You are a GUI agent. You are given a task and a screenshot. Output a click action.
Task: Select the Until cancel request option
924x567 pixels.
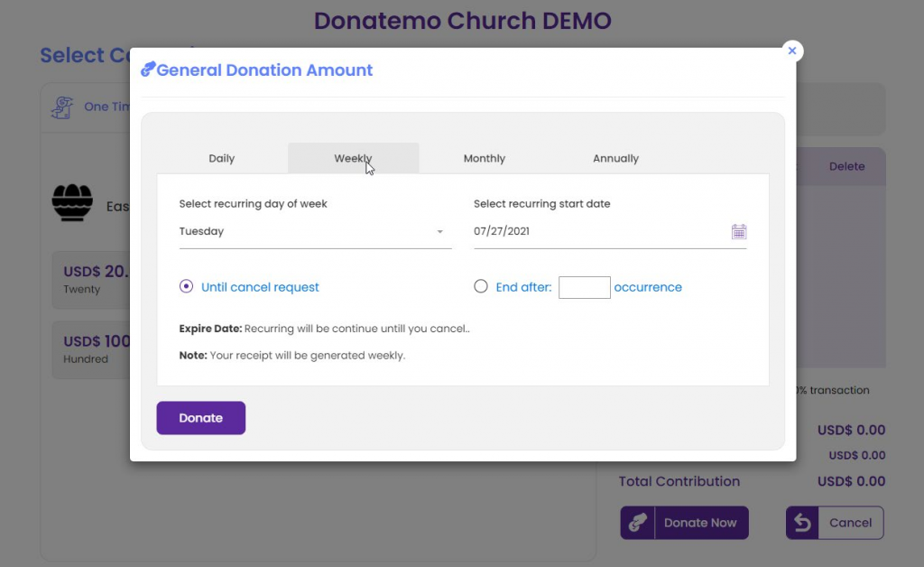coord(186,287)
